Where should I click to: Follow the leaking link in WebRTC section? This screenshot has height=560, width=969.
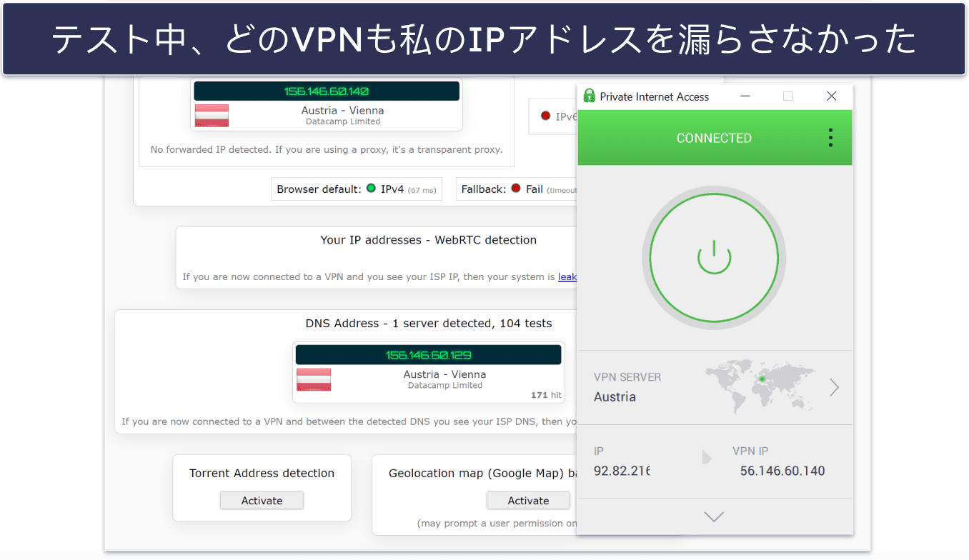[x=567, y=276]
